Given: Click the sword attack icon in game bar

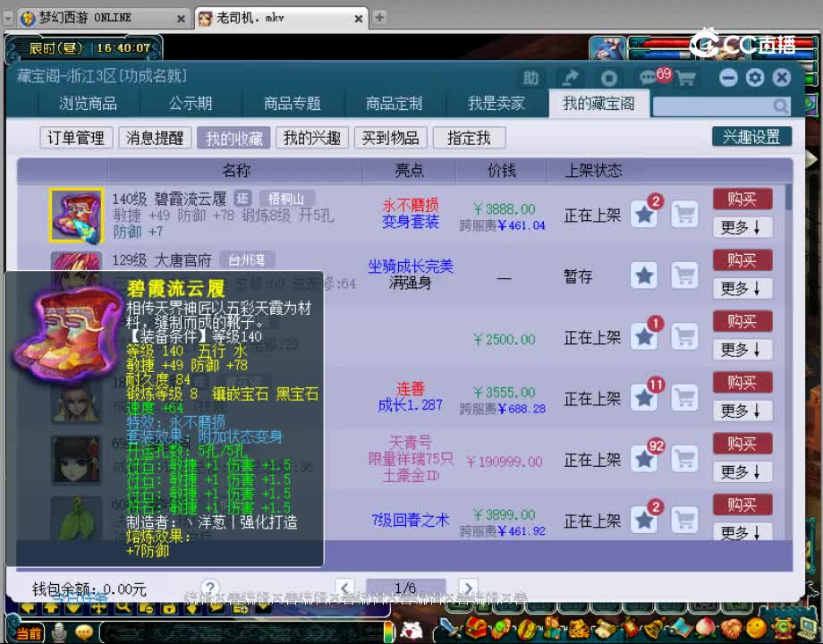Looking at the screenshot, I should [x=450, y=628].
